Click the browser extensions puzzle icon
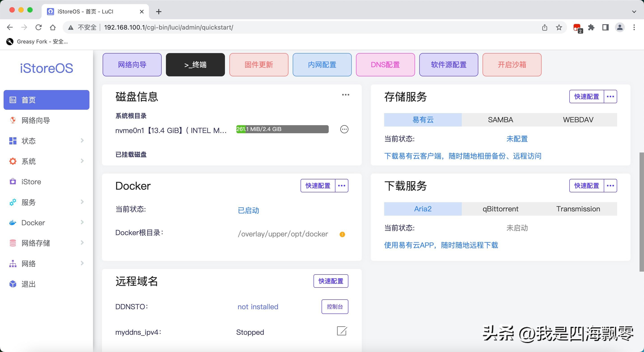Viewport: 644px width, 352px height. click(591, 27)
